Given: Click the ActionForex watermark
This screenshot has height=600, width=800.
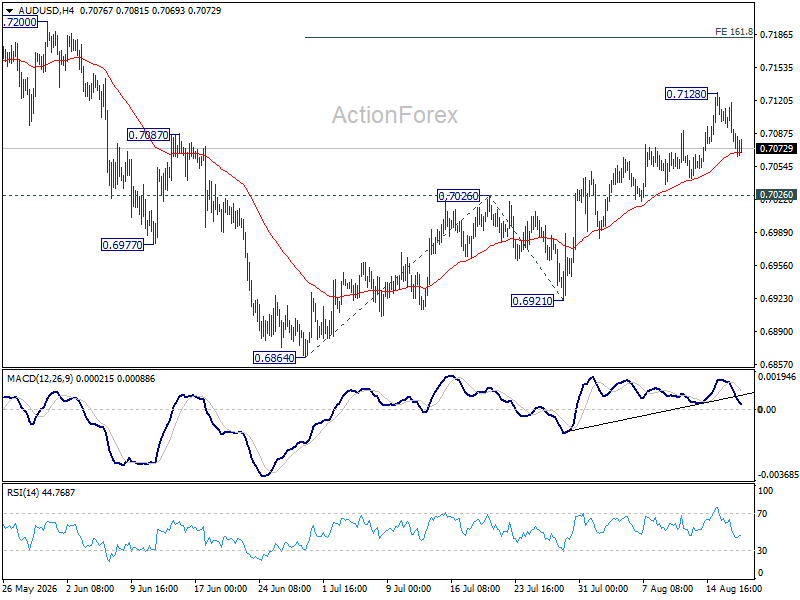Looking at the screenshot, I should 395,115.
